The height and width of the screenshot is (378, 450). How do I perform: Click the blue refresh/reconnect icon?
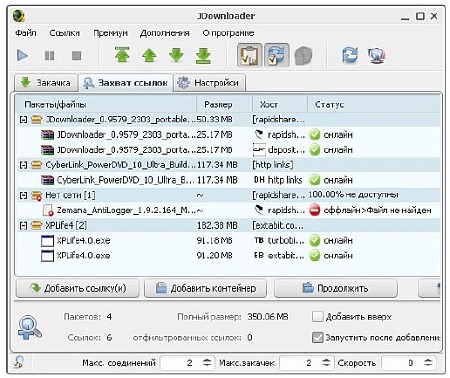(x=350, y=55)
